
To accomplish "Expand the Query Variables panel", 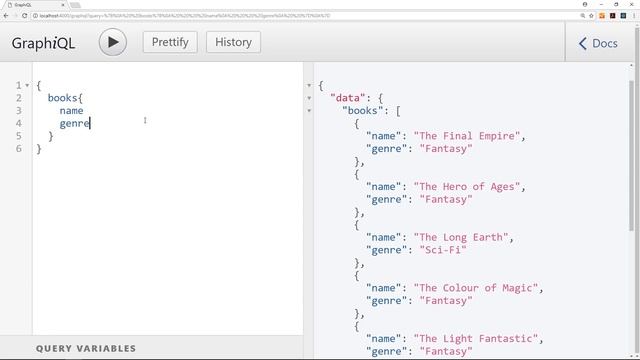I will [151, 348].
